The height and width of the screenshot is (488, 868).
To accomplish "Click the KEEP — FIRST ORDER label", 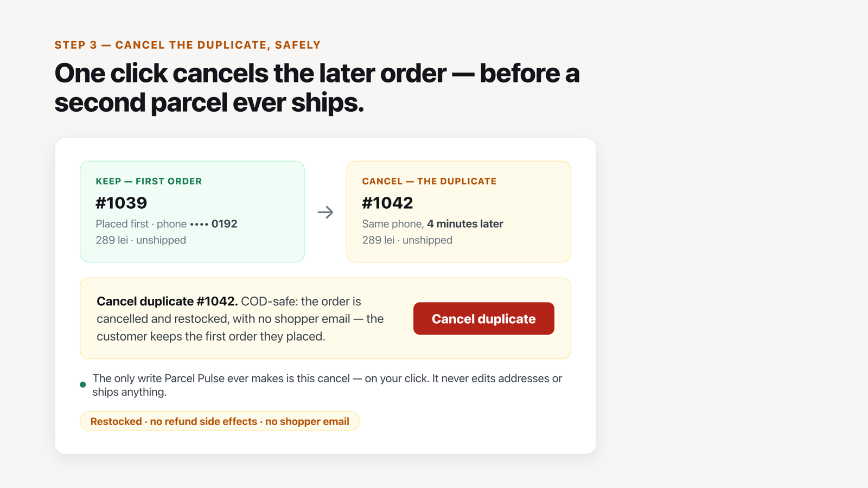I will 149,181.
